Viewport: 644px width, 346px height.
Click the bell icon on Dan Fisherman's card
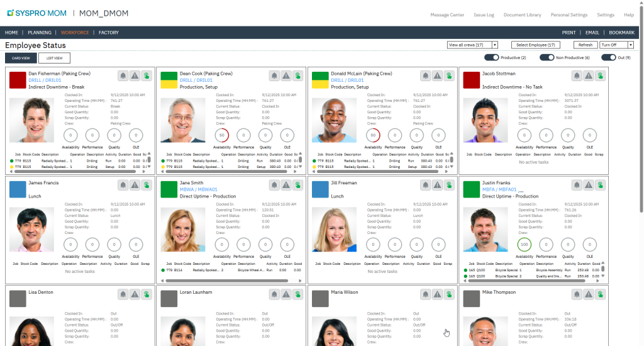click(x=123, y=75)
